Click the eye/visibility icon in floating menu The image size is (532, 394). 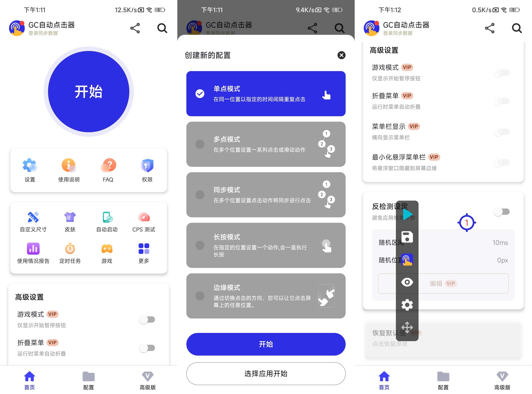407,283
